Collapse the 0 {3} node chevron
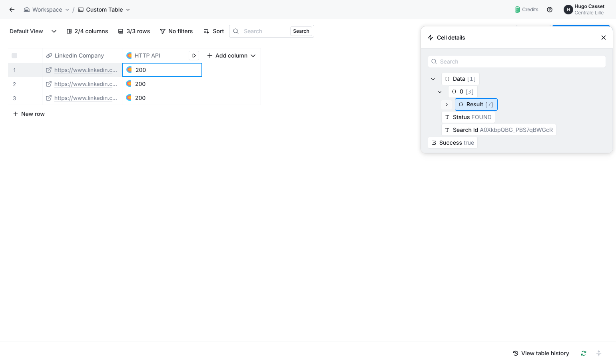This screenshot has width=616, height=364. point(440,92)
